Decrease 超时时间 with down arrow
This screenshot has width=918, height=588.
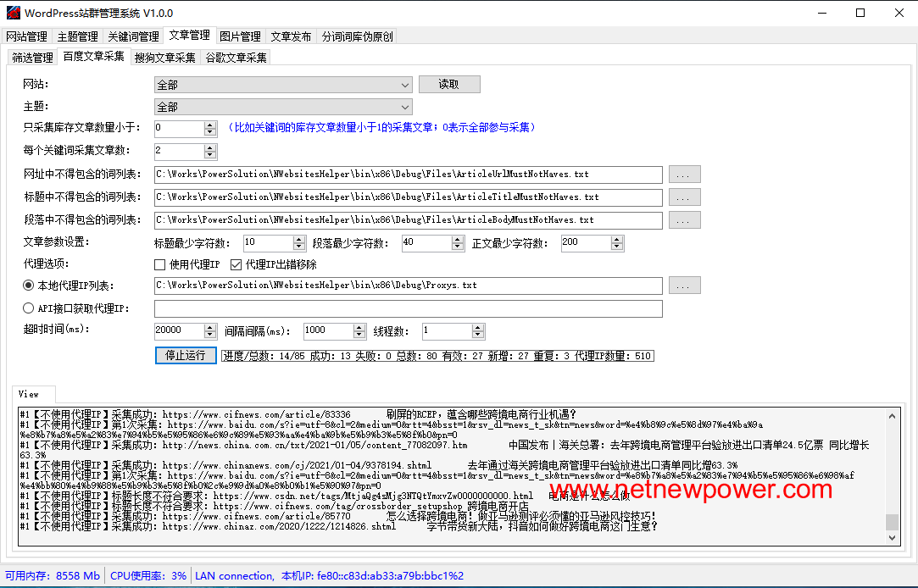click(x=210, y=336)
